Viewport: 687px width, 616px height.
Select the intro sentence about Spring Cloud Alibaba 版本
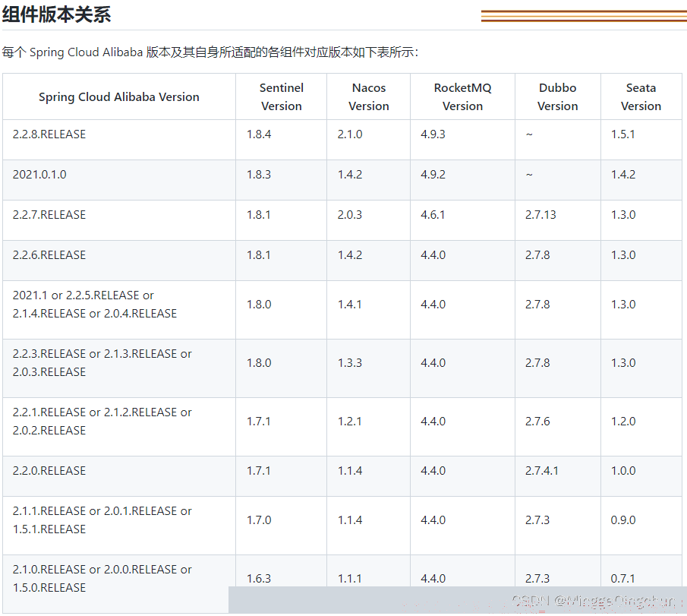(x=210, y=52)
